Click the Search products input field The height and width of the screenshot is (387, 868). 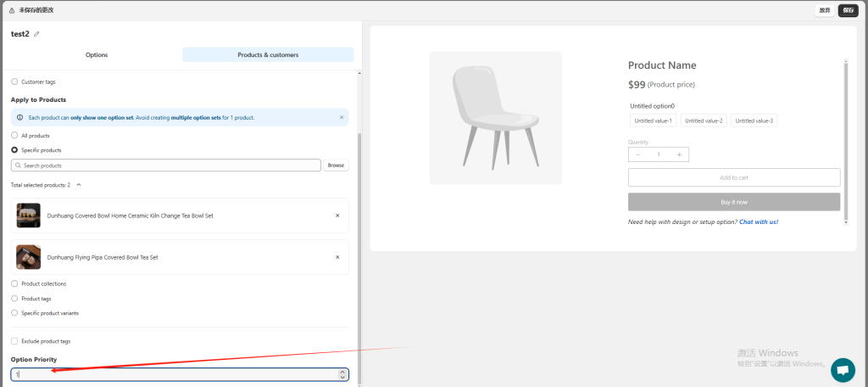(x=170, y=165)
